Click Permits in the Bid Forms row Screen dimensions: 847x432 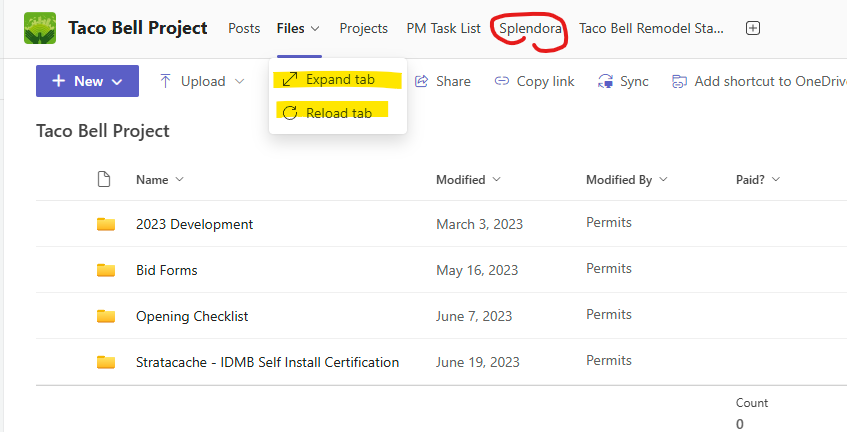[x=609, y=268]
